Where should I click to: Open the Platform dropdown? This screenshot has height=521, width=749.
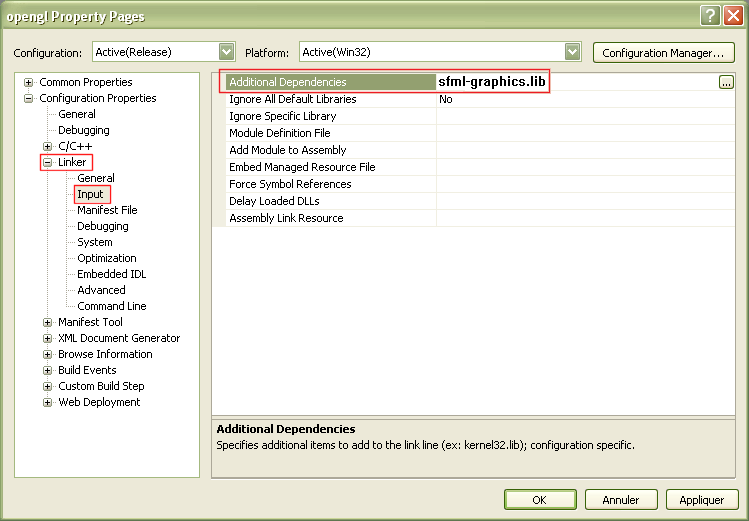(572, 52)
